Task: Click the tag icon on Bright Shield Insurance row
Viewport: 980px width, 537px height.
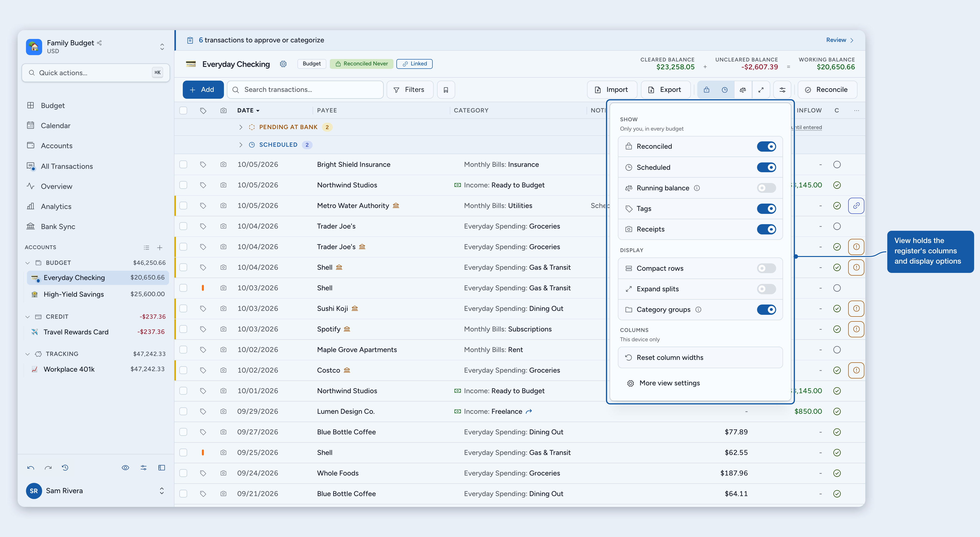Action: [x=203, y=165]
